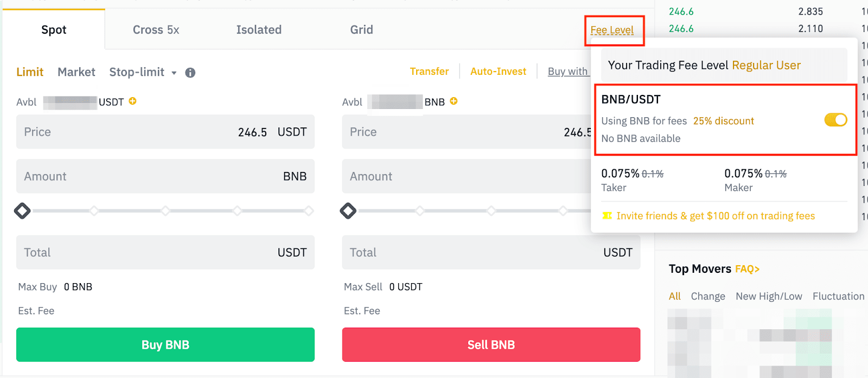Toggle the Using BNB for fees switch

pos(835,120)
